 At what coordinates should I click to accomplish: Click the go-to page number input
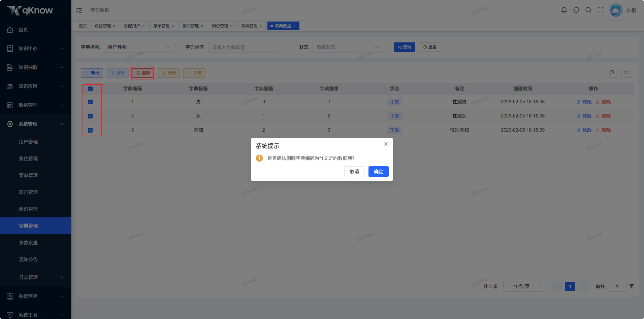617,286
